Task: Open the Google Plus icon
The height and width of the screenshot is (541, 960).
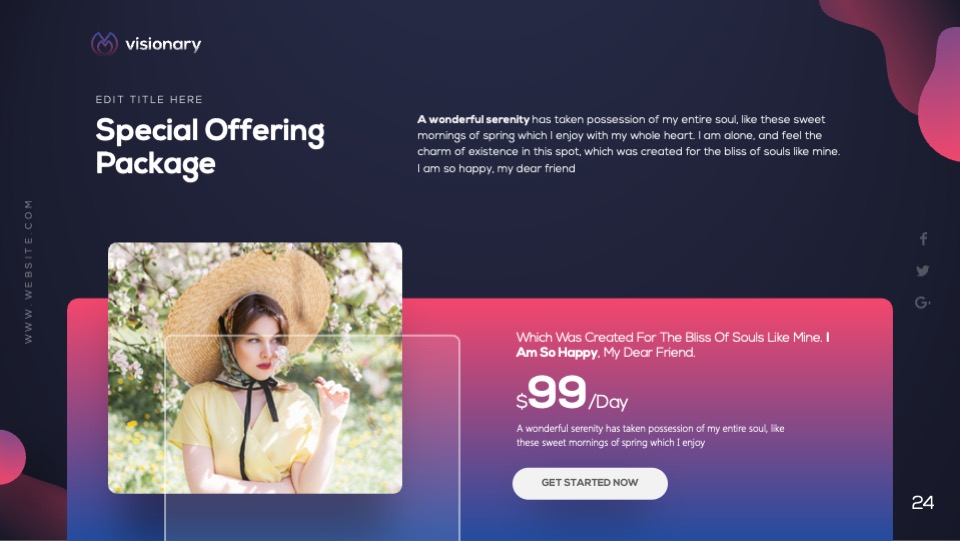Action: click(x=923, y=302)
